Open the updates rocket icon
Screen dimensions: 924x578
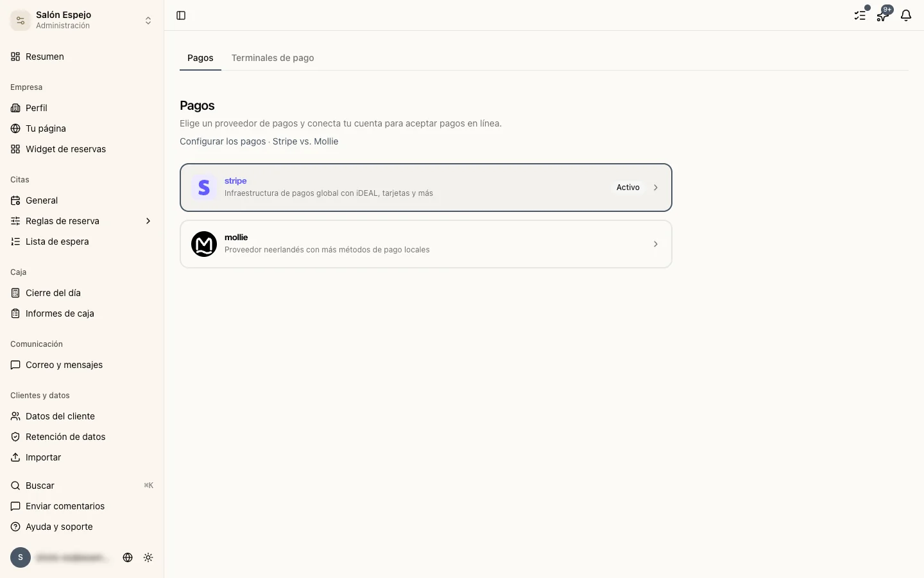(882, 15)
